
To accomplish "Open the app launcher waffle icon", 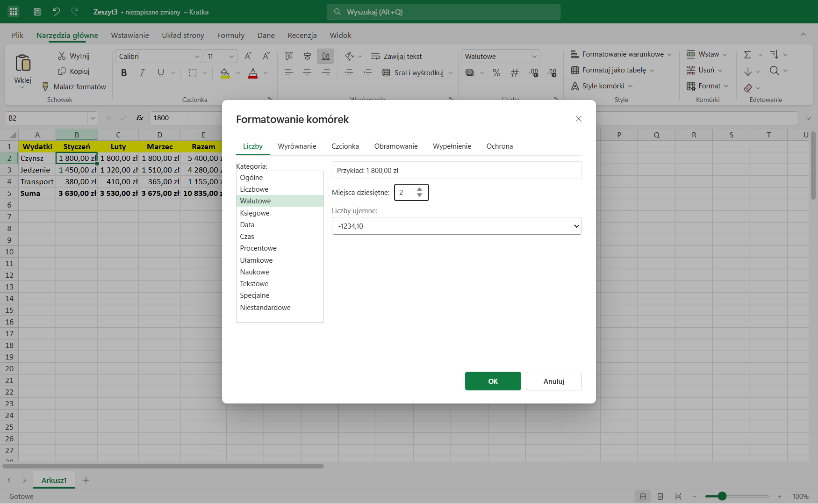I will (14, 12).
